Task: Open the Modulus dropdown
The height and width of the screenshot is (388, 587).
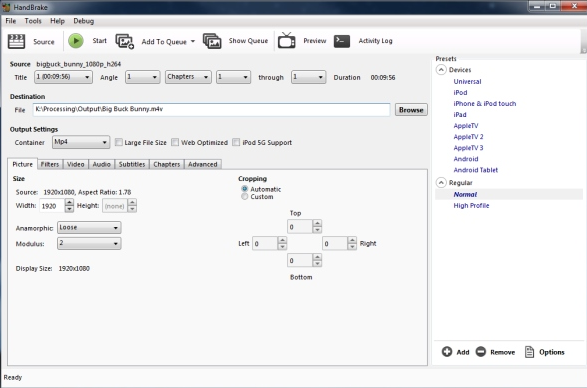Action: point(89,243)
